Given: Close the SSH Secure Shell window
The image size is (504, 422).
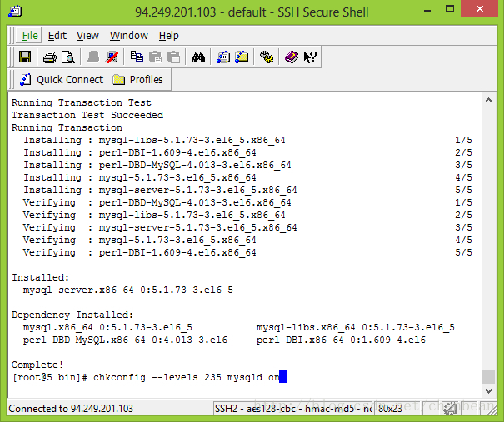Looking at the screenshot, I should pyautogui.click(x=480, y=9).
